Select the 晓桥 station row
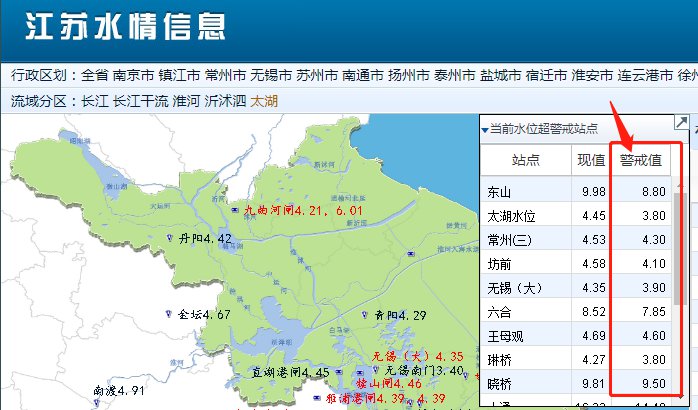 click(576, 384)
